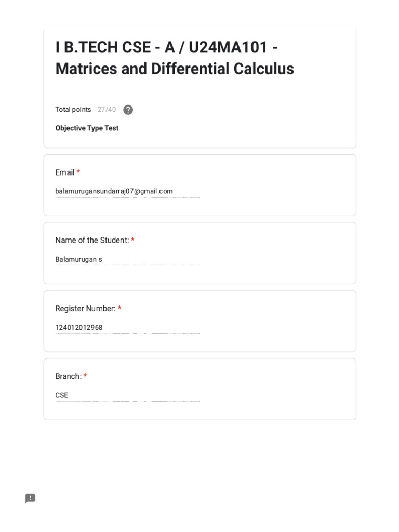
Task: Focus the Email address input field
Action: pos(127,191)
